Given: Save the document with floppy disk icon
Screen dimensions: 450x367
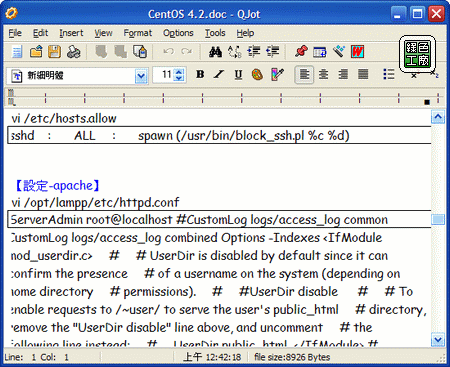Looking at the screenshot, I should click(55, 52).
